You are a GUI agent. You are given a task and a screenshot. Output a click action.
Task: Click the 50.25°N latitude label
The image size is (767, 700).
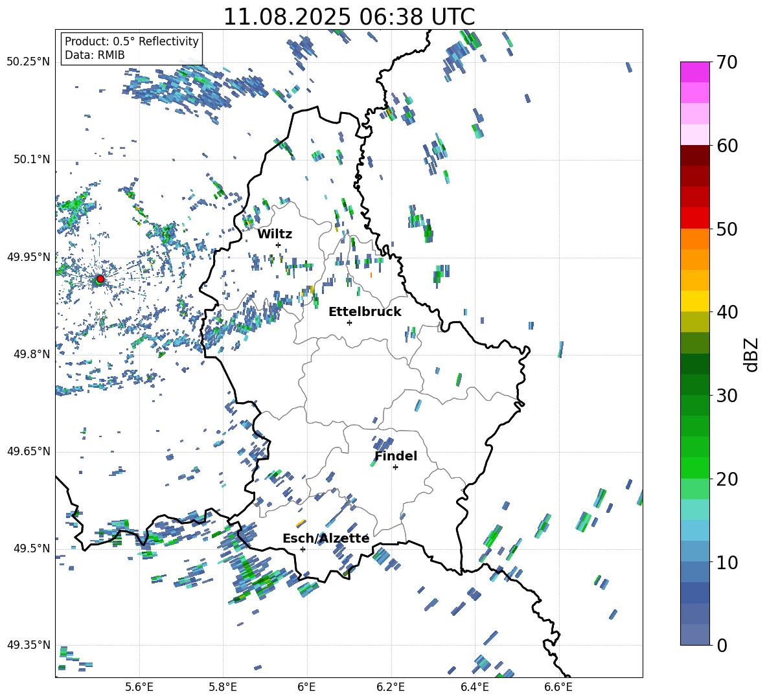point(29,62)
